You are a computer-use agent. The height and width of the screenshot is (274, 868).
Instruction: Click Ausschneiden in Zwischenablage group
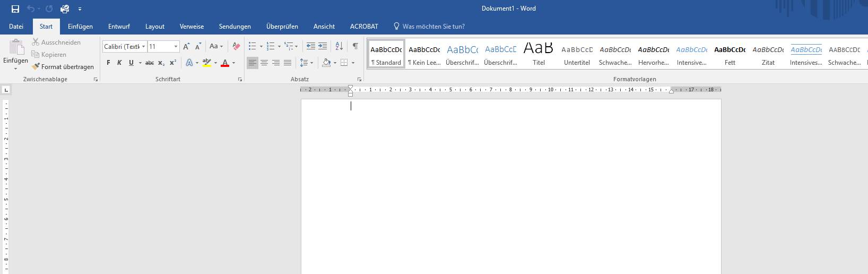pyautogui.click(x=56, y=42)
